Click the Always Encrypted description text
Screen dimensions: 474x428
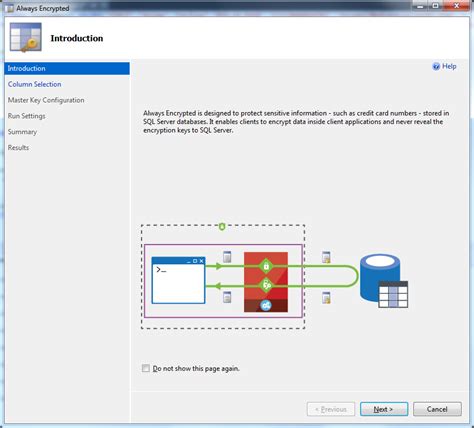(296, 122)
